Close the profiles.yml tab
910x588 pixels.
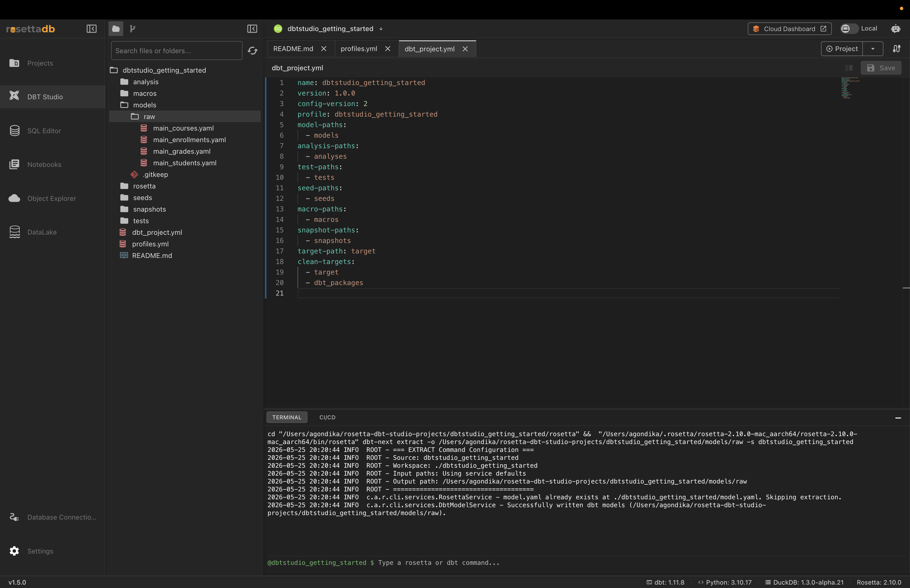[388, 49]
